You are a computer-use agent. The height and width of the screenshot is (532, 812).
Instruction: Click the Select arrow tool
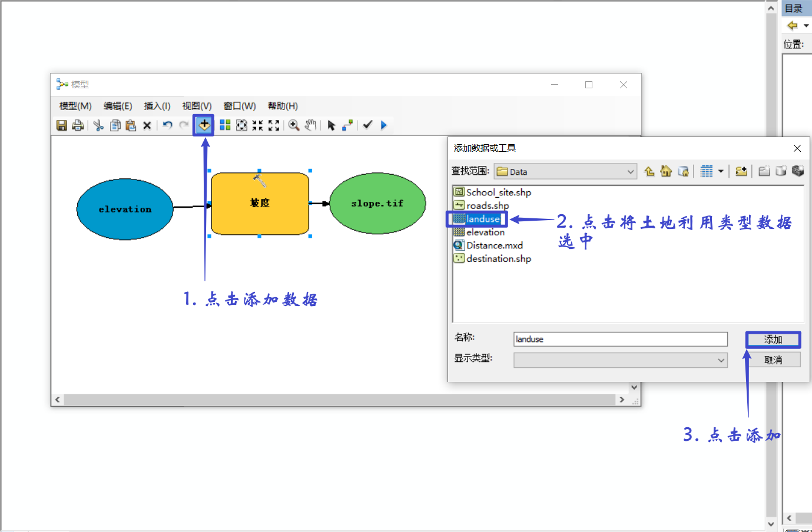click(331, 125)
